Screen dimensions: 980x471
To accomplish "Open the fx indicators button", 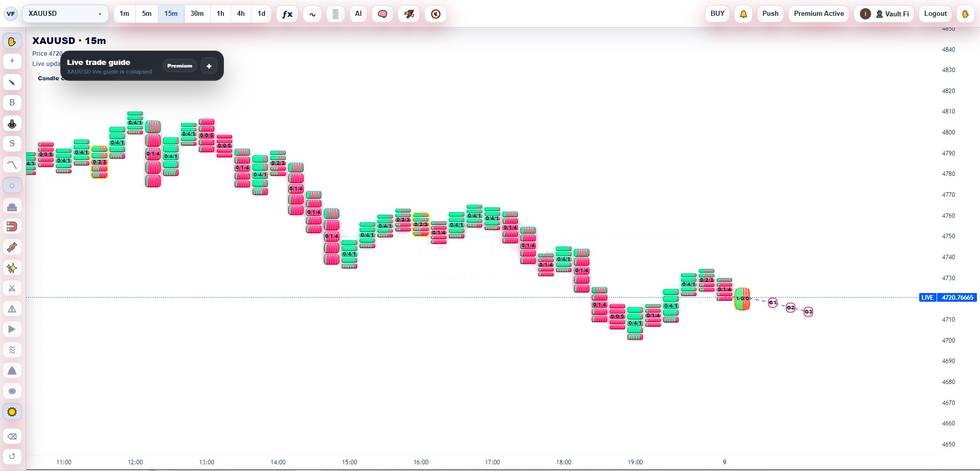I will [x=287, y=14].
